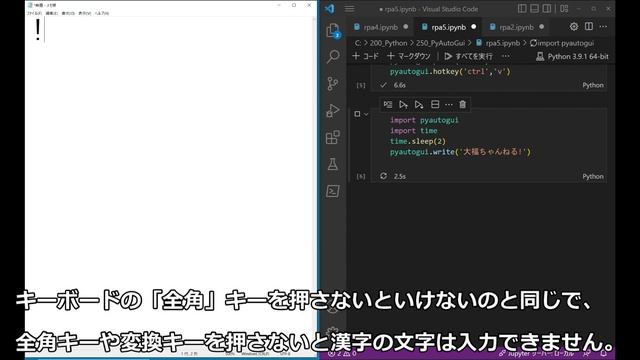640x360 pixels.
Task: Click the kernel icon beside Python 3.9.1
Action: (x=540, y=56)
